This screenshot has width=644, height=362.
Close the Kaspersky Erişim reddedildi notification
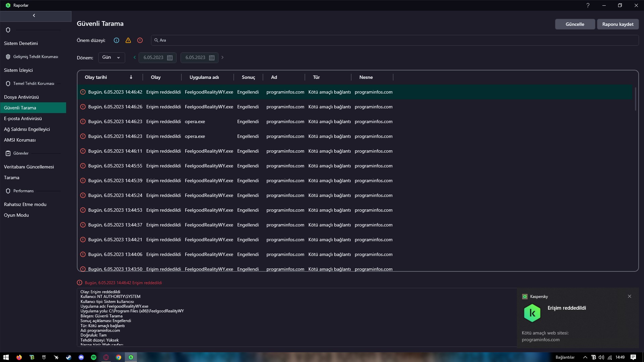pos(630,296)
